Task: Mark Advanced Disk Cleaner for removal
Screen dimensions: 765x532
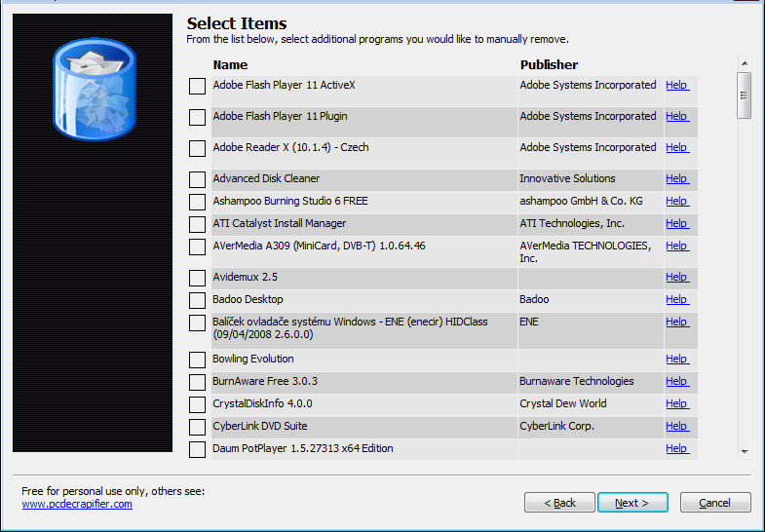Action: (197, 180)
